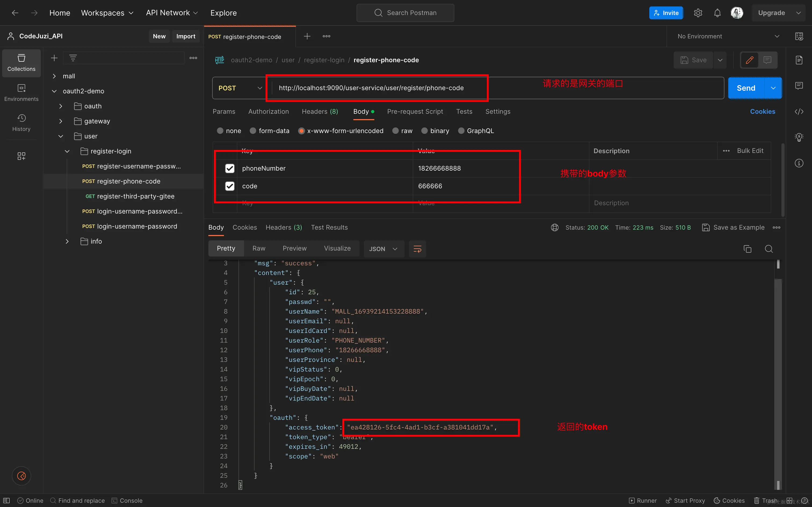Switch the response view to the Raw tab
The width and height of the screenshot is (812, 507).
pyautogui.click(x=259, y=248)
